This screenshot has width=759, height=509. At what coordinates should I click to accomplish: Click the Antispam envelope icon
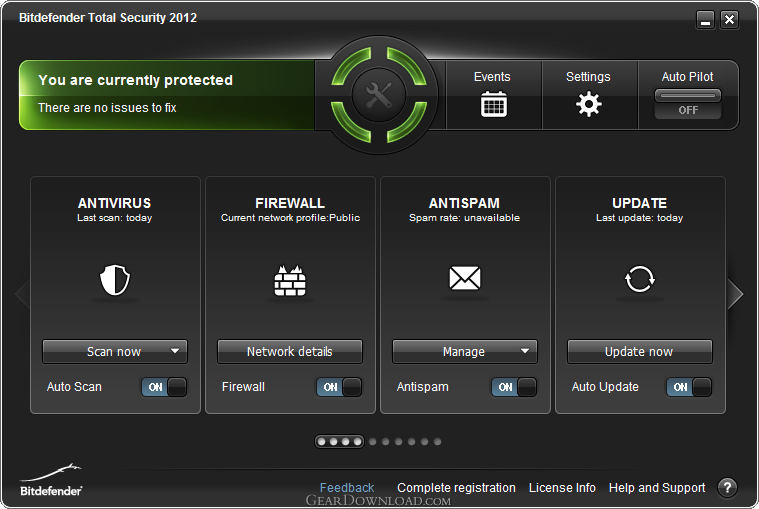465,278
